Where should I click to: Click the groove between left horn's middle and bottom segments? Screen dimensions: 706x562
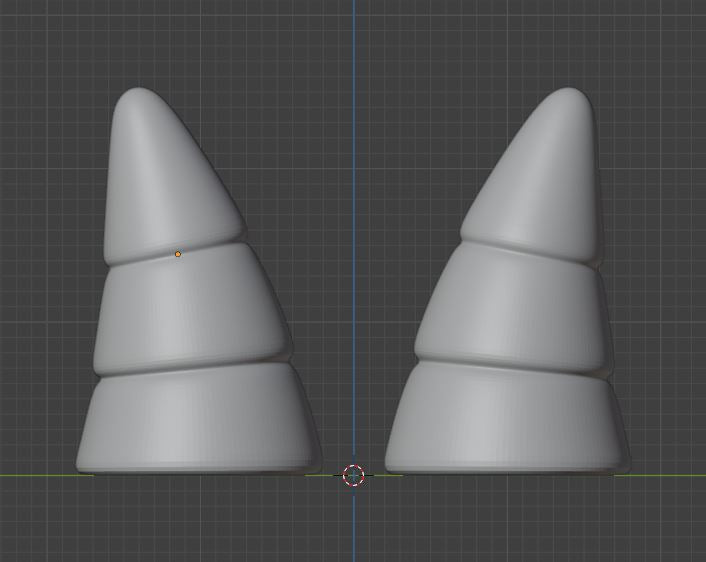[190, 367]
